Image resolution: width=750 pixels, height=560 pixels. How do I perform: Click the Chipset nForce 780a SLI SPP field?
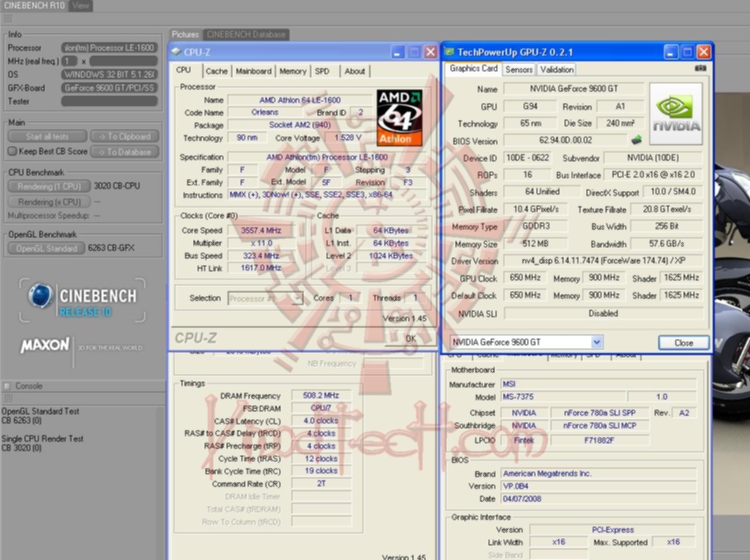[599, 413]
